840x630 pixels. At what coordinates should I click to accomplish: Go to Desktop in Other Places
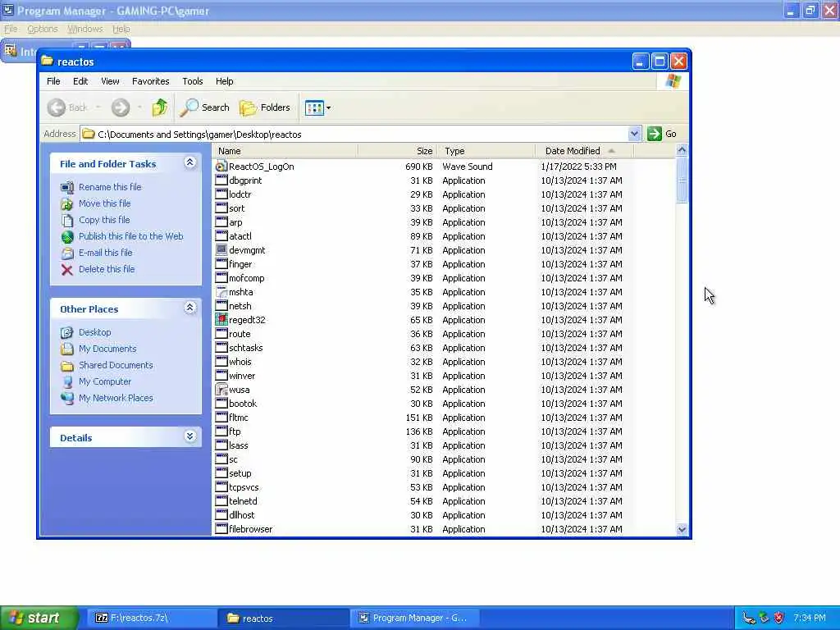tap(95, 332)
